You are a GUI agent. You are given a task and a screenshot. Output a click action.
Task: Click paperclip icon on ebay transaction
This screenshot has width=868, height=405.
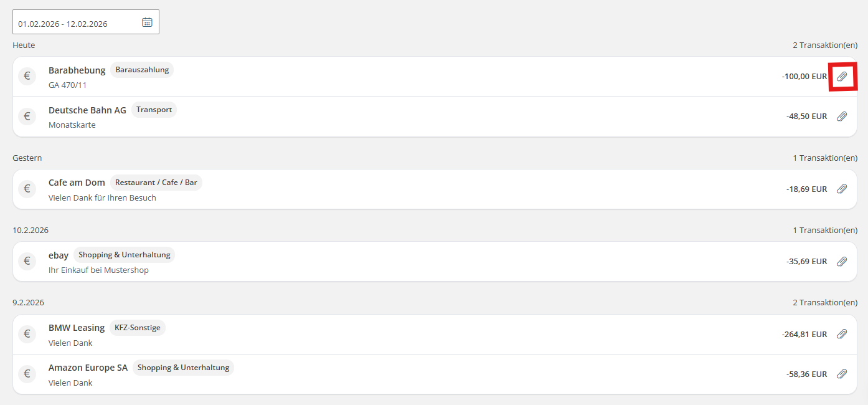(842, 262)
